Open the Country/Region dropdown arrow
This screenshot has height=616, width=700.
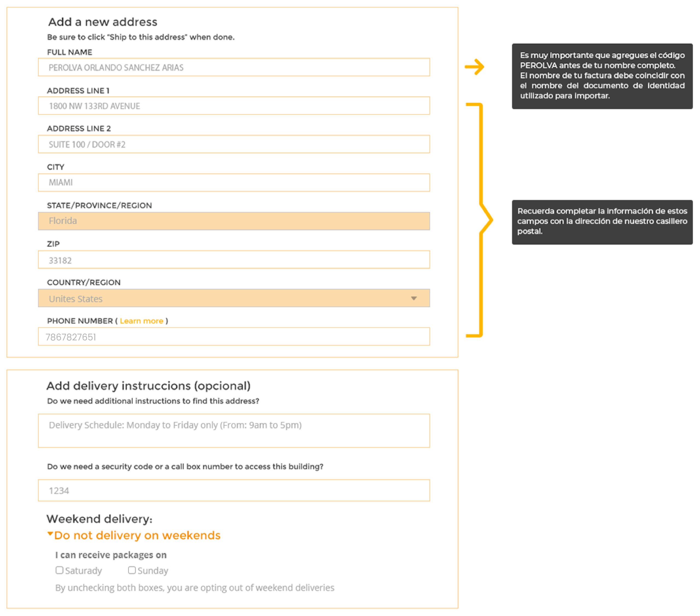click(x=414, y=298)
